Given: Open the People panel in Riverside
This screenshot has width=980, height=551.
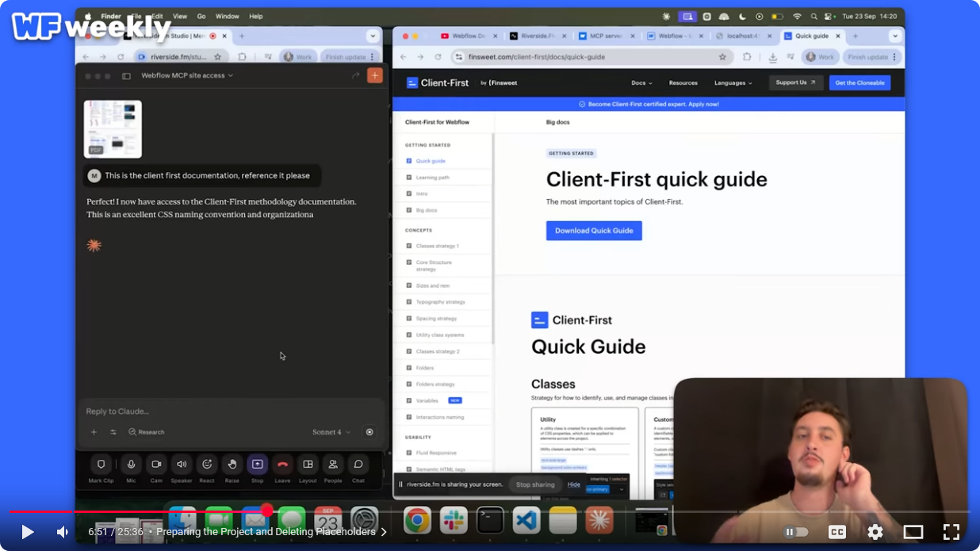Looking at the screenshot, I should [333, 465].
